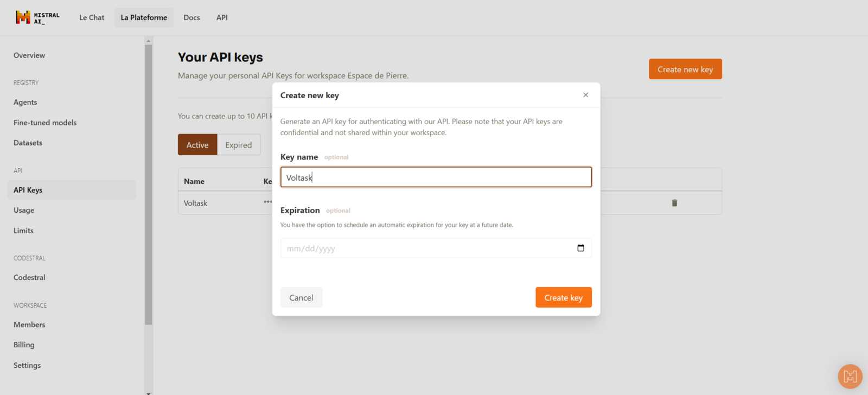Close the Create new key dialog

click(x=585, y=95)
